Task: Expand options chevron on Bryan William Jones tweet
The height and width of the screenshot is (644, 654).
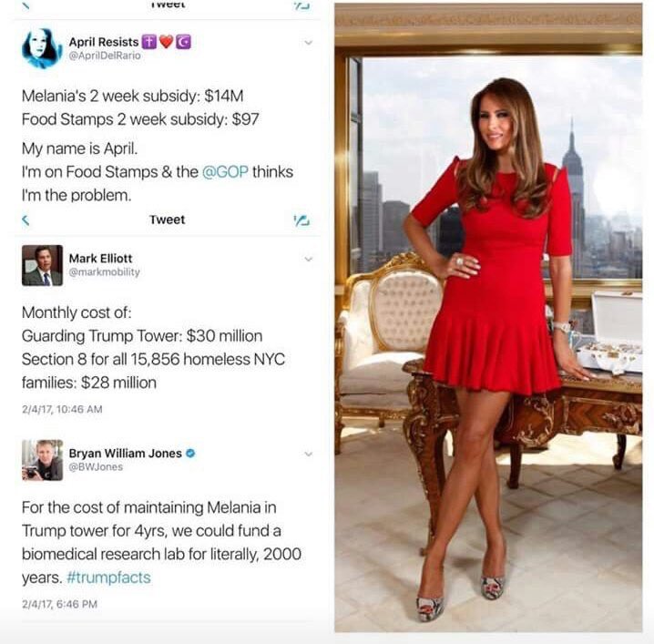Action: point(308,454)
